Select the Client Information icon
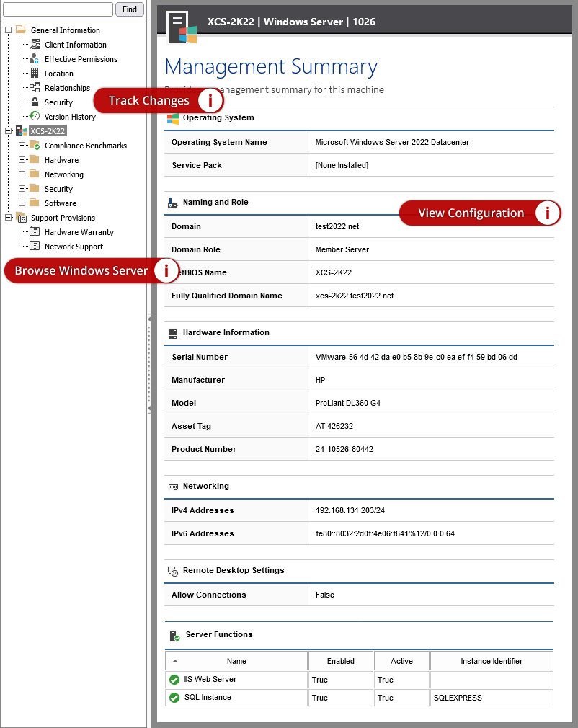This screenshot has width=578, height=728. pyautogui.click(x=34, y=44)
